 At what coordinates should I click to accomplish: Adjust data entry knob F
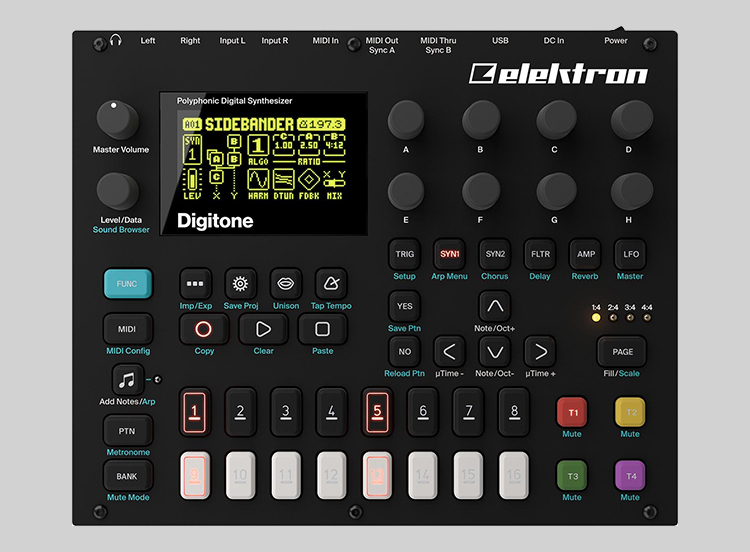pos(481,191)
